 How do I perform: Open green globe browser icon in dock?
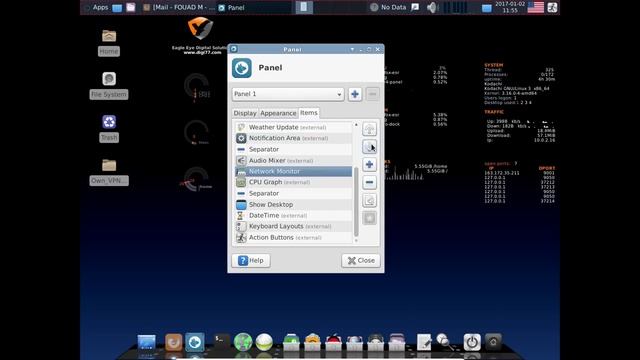click(243, 342)
